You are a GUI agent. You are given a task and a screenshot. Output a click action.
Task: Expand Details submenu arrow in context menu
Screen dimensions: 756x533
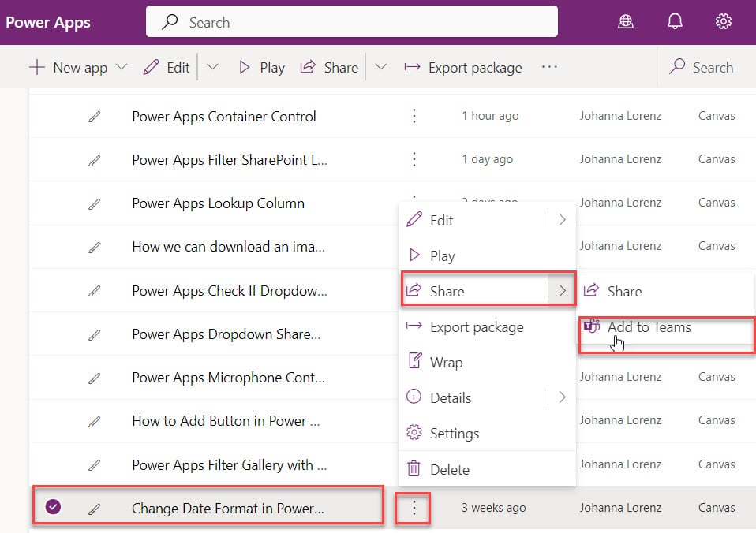click(x=562, y=397)
